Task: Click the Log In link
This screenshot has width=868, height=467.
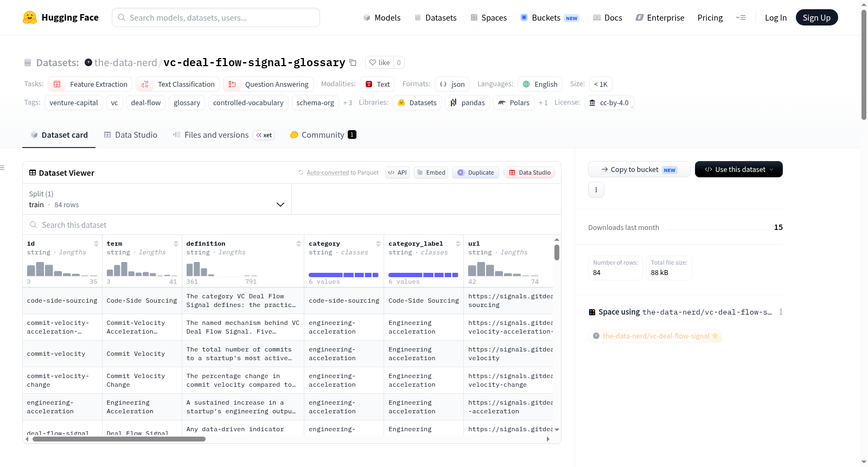Action: point(776,17)
